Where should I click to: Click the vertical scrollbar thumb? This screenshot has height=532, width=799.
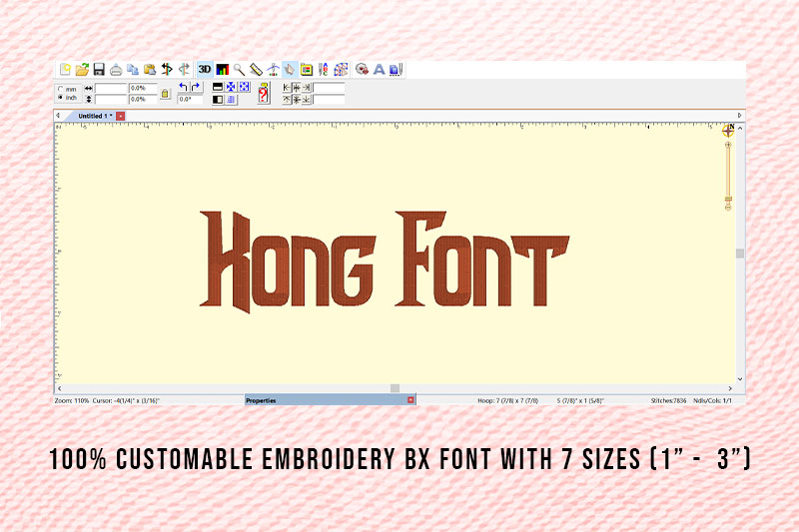740,253
